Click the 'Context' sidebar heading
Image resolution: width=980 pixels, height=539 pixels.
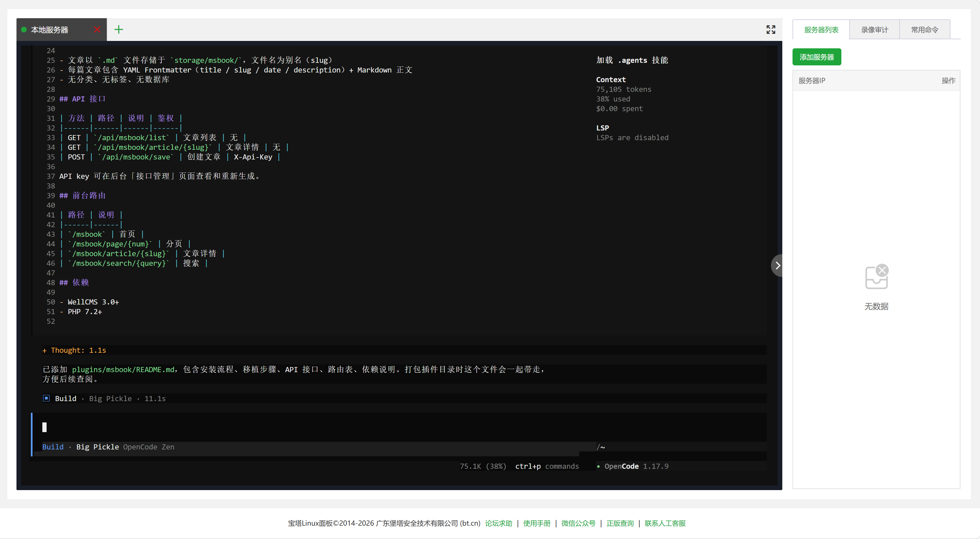[611, 80]
